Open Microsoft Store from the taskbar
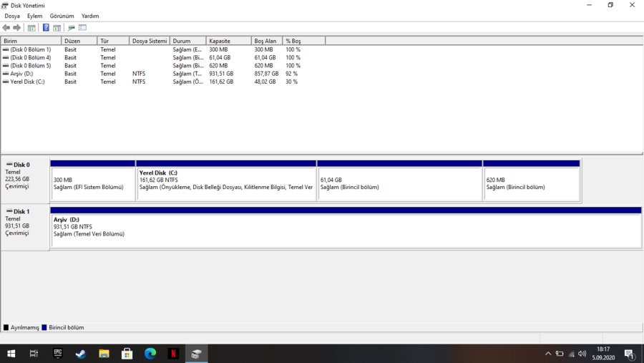644x363 pixels. (x=127, y=354)
